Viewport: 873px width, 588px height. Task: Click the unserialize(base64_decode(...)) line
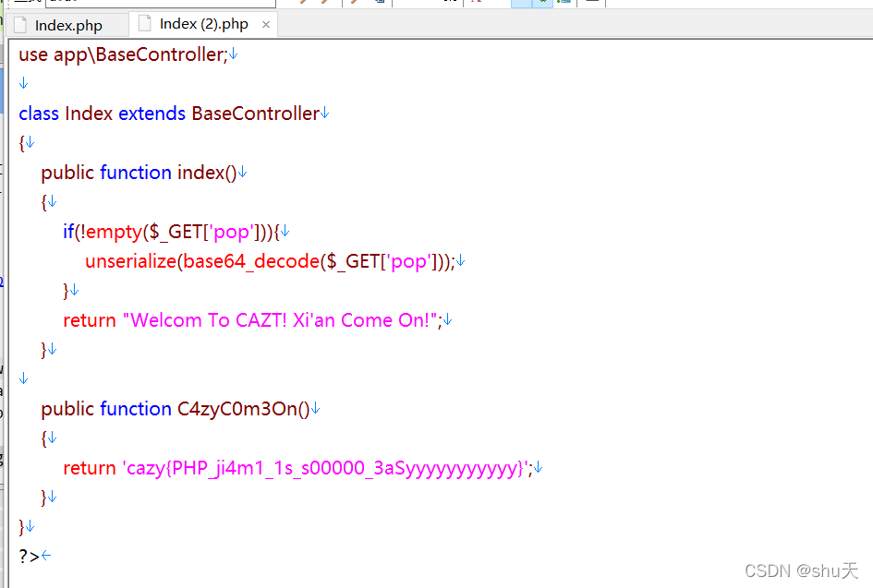(x=270, y=261)
